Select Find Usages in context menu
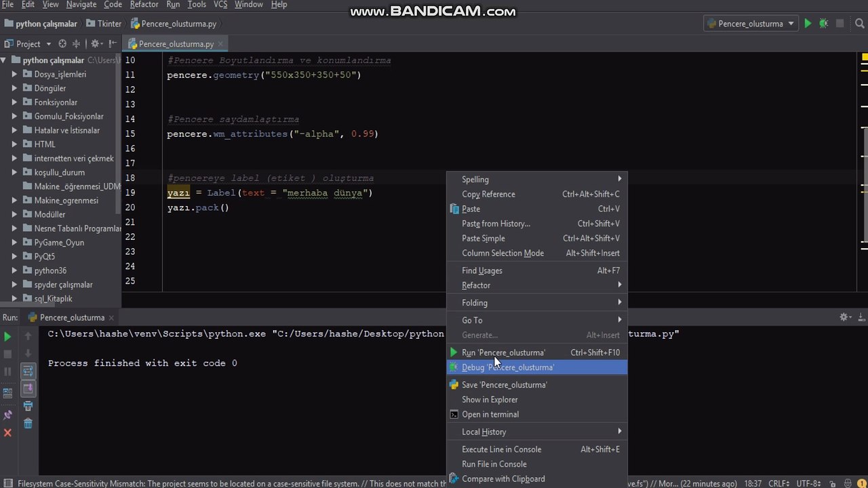Screen dimensions: 868x488 536,270
